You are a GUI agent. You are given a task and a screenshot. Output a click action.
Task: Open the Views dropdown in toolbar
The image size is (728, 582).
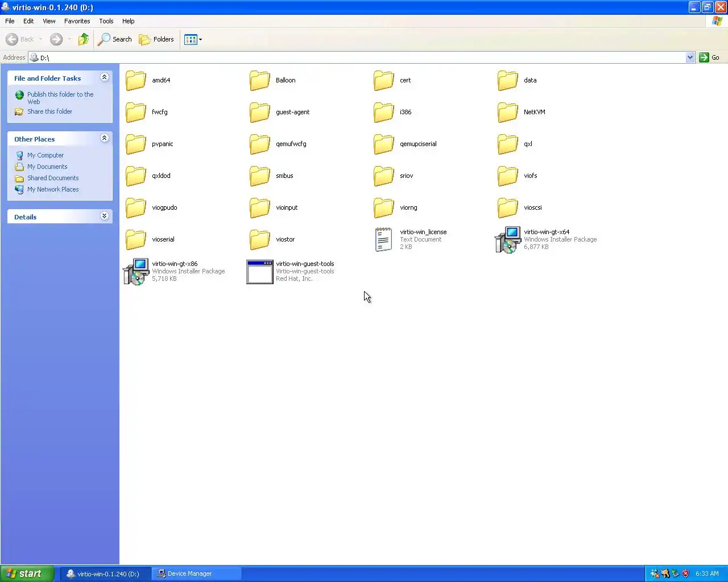[x=193, y=39]
